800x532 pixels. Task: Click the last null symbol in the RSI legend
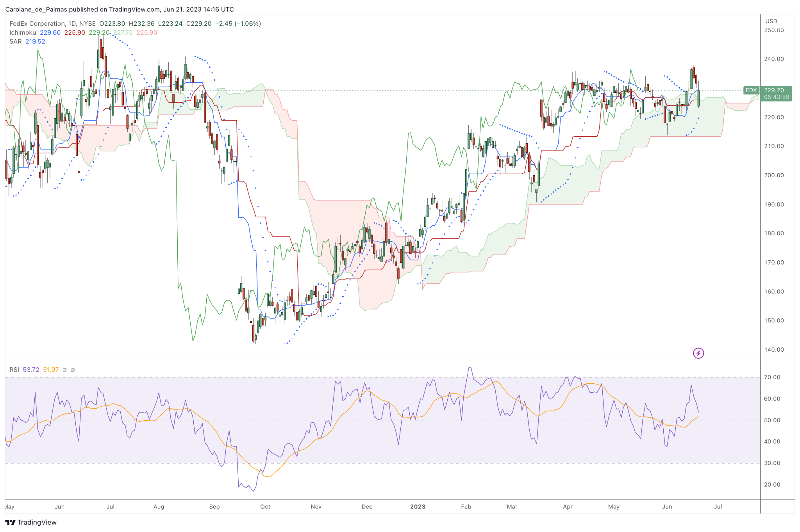coord(73,370)
